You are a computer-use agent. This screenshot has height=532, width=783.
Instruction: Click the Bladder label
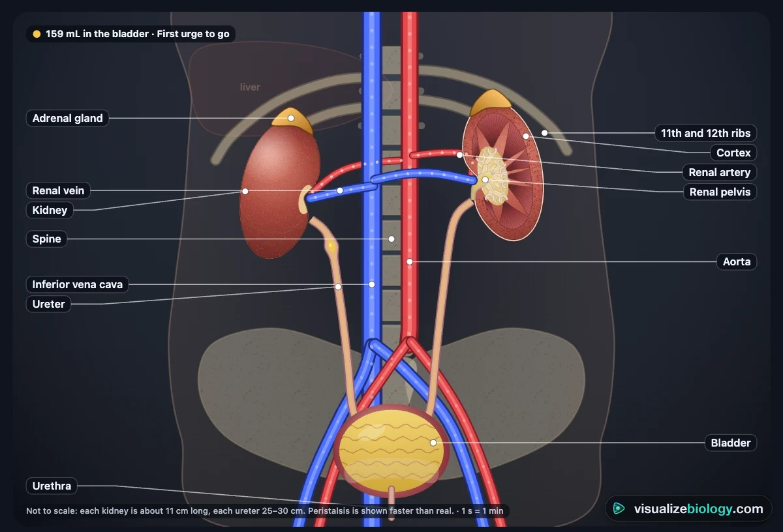click(x=731, y=443)
